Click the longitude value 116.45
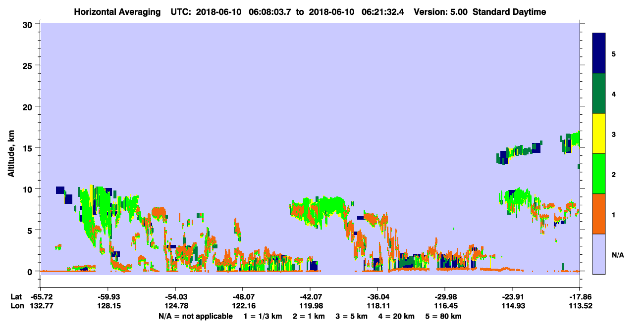This screenshot has height=330, width=644. (x=445, y=305)
